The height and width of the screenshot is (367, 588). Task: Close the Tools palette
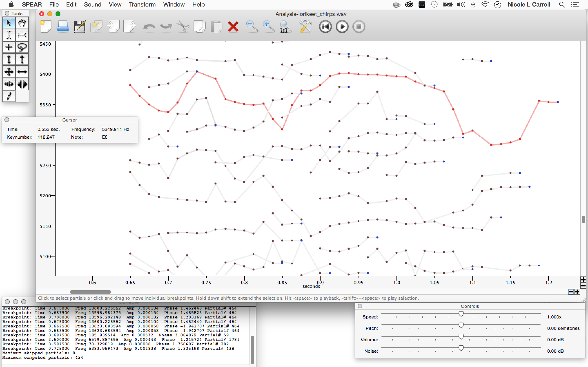click(x=7, y=13)
